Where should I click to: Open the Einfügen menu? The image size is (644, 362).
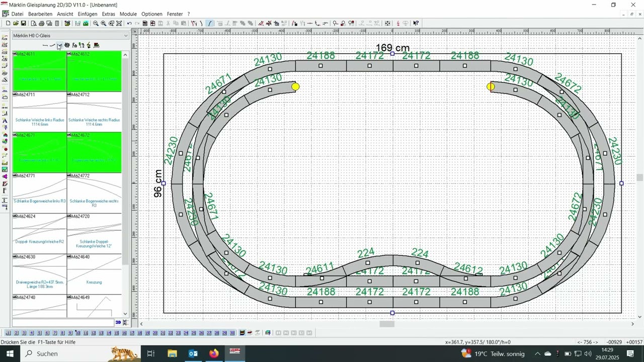click(88, 14)
